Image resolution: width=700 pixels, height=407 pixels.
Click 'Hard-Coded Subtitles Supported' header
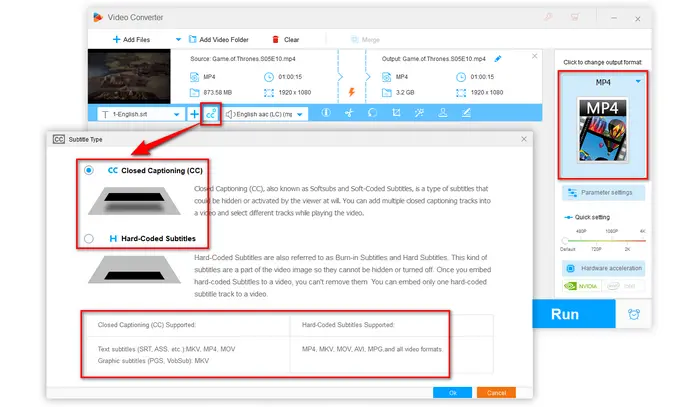[348, 325]
